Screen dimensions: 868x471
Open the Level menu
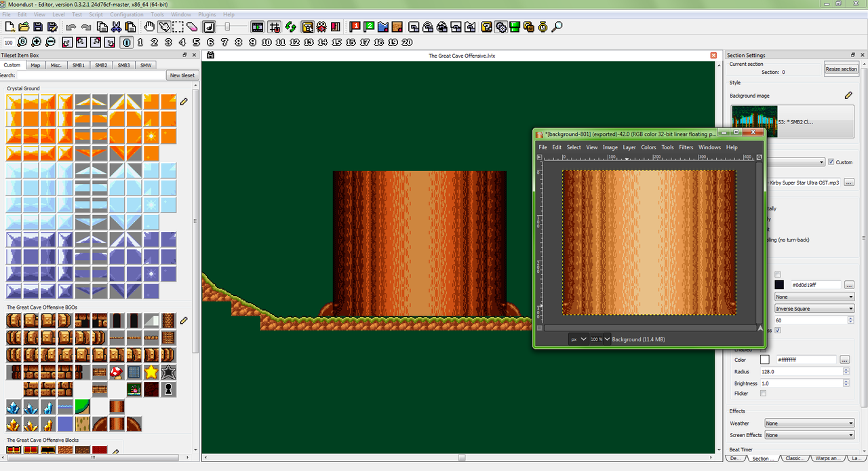point(59,14)
